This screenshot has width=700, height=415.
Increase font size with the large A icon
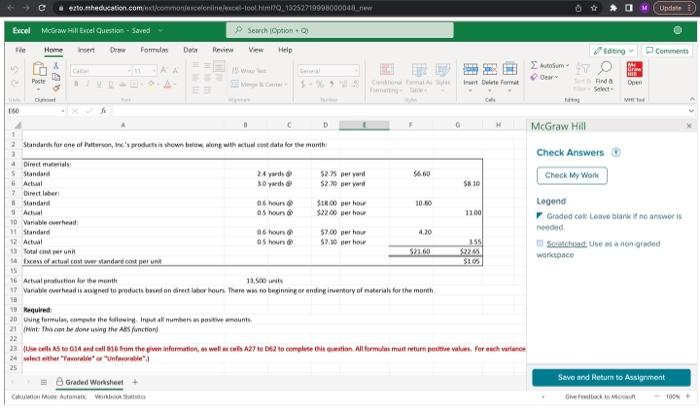click(x=164, y=70)
